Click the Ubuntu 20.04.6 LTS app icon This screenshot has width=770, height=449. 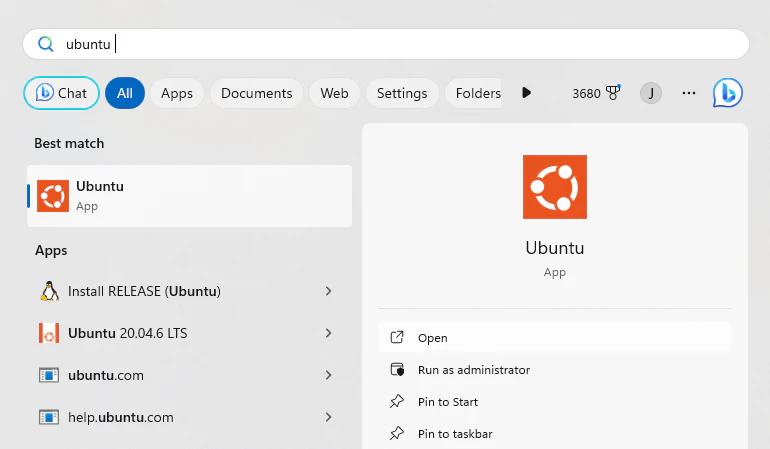pos(49,333)
